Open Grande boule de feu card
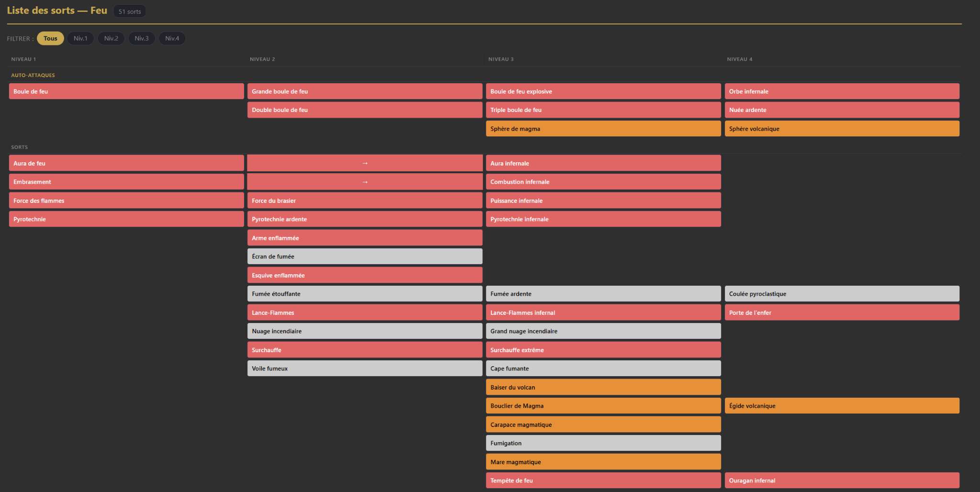The width and height of the screenshot is (980, 492). coord(365,91)
